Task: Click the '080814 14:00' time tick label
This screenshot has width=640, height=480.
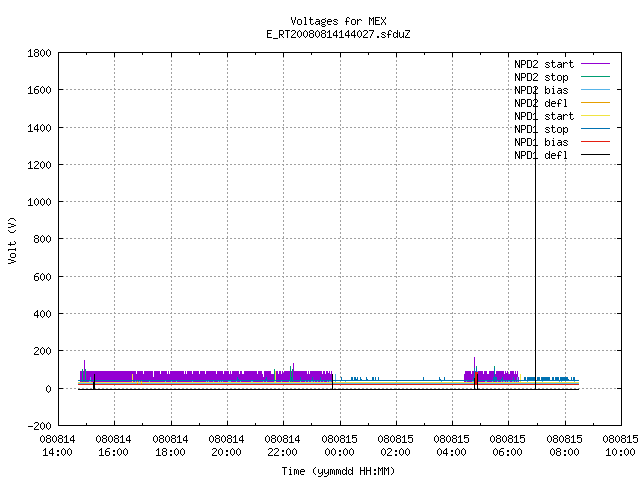Action: (58, 446)
